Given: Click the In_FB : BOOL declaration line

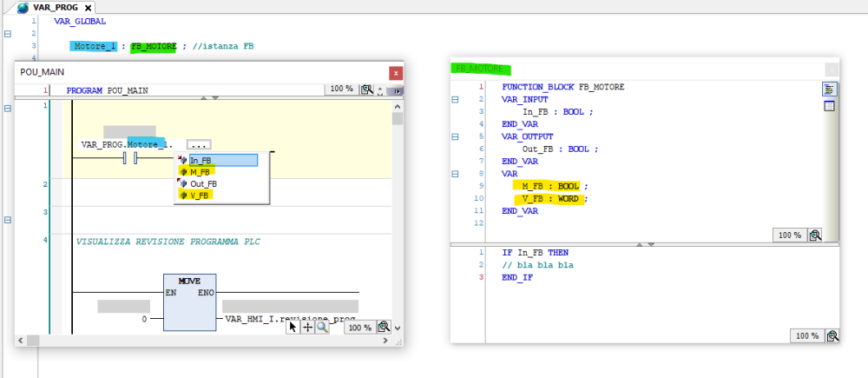Looking at the screenshot, I should (557, 111).
